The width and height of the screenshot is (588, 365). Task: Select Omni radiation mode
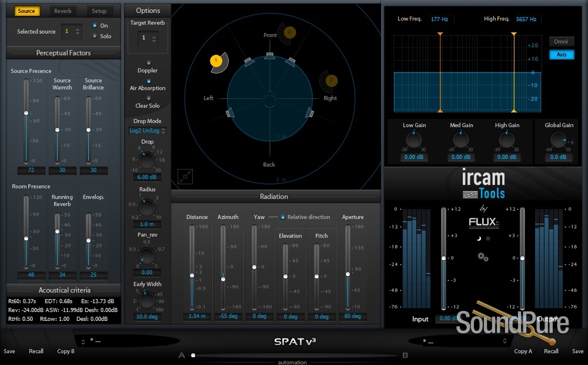[561, 42]
